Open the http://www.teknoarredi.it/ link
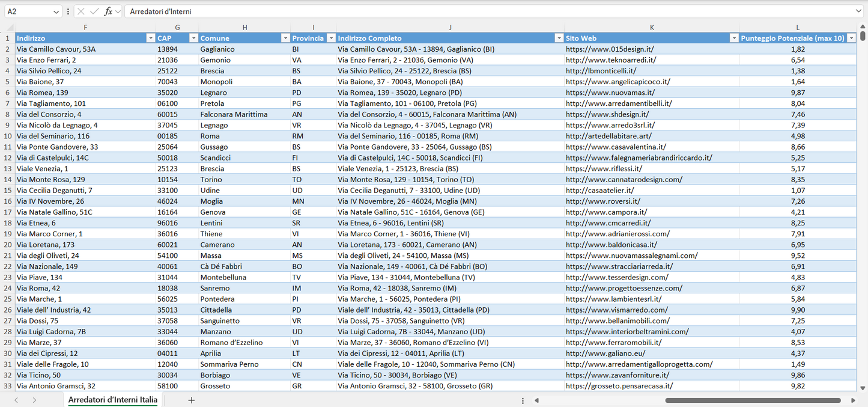Screen dimensions: 868x407 (x=610, y=60)
